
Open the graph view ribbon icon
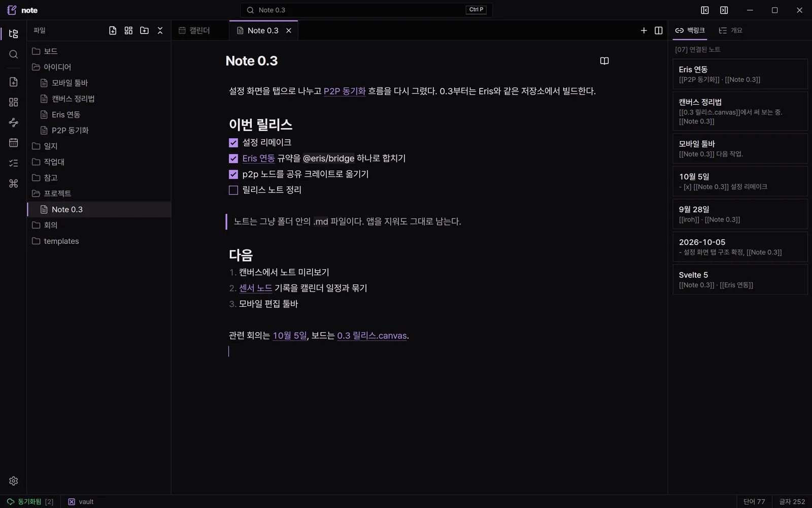14,122
